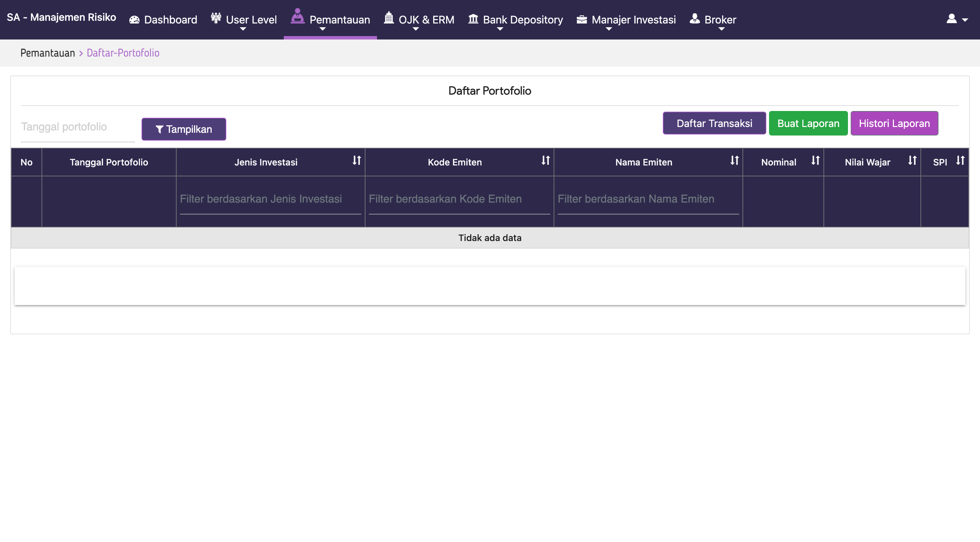Open the User Level menu
The image size is (980, 542).
tap(244, 20)
